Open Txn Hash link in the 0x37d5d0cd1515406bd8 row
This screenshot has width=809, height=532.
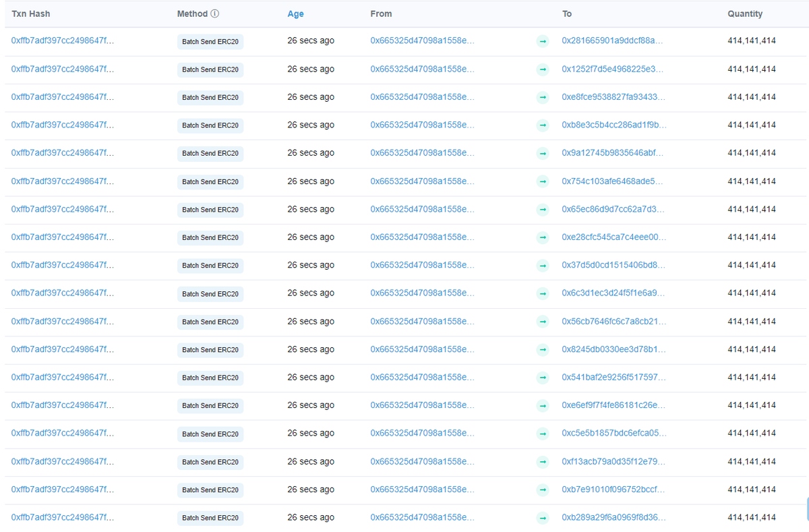[x=63, y=265]
